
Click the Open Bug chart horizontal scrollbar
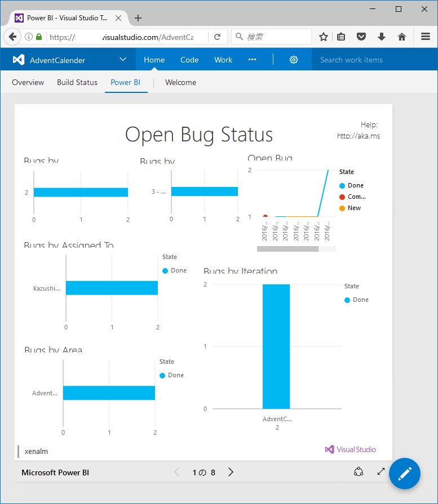click(287, 249)
